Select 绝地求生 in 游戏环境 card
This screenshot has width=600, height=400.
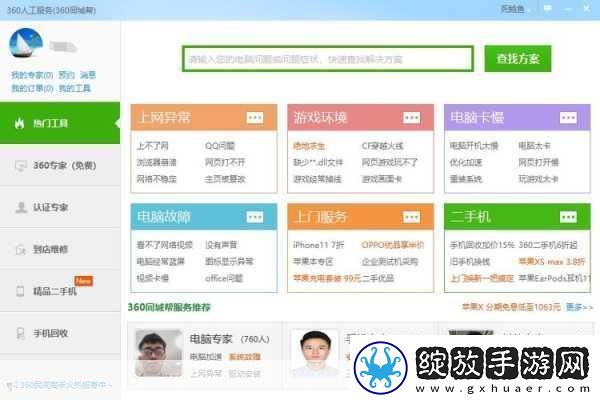(x=309, y=146)
